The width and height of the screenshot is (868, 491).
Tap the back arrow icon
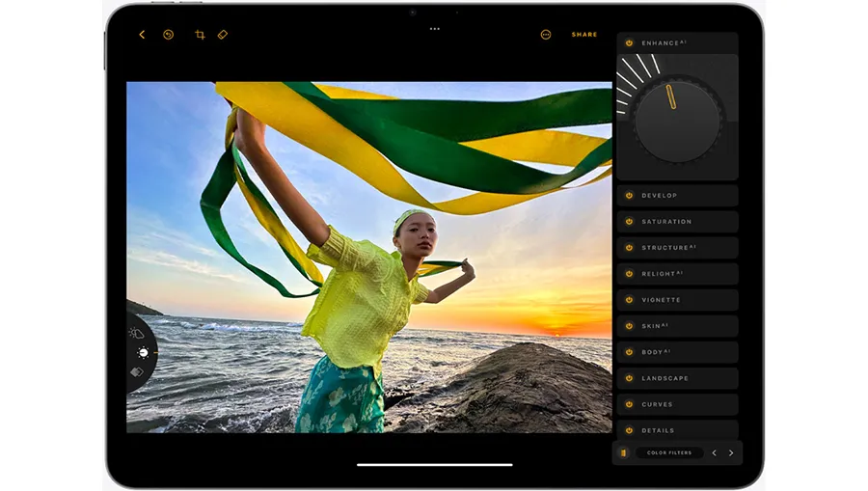click(x=142, y=35)
